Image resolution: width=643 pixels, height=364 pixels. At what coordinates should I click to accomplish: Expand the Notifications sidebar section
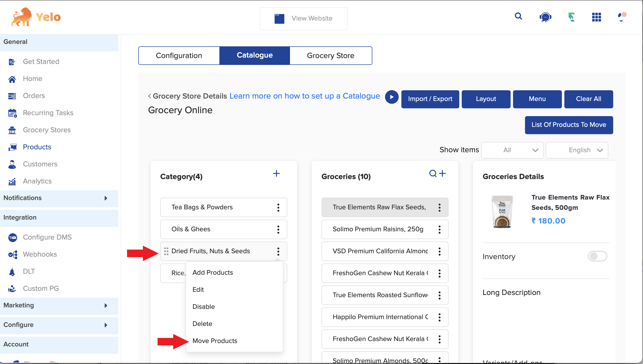(x=59, y=198)
